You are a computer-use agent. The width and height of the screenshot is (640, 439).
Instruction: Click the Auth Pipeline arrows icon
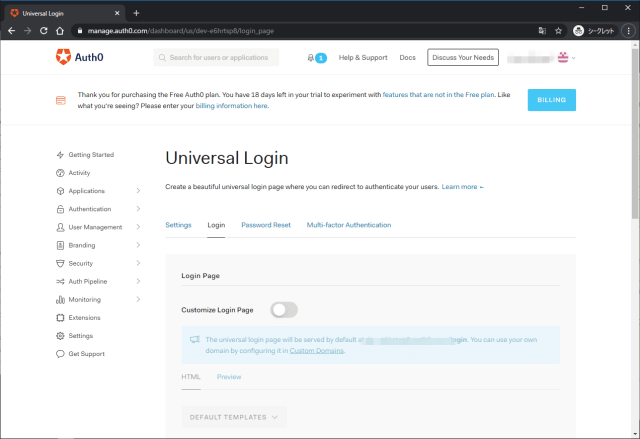[60, 282]
